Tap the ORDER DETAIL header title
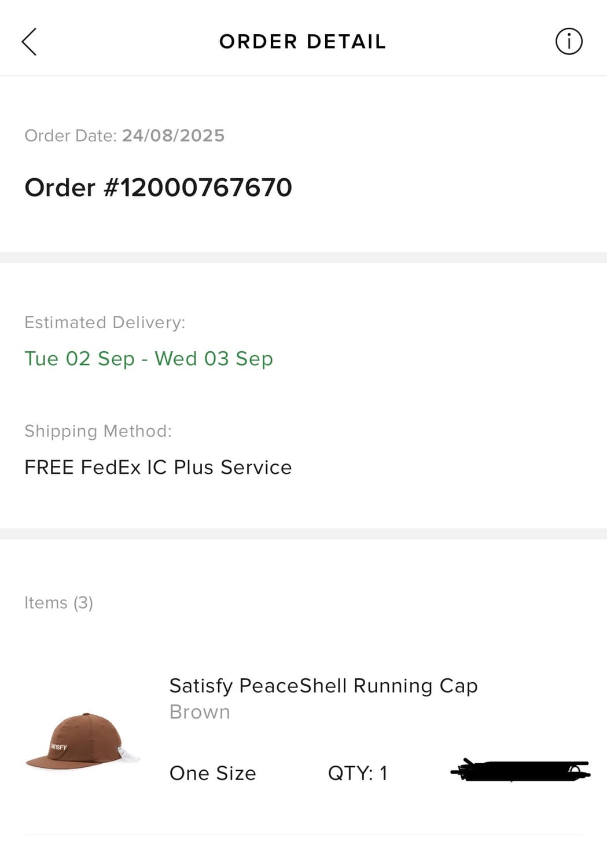The width and height of the screenshot is (607, 868). point(302,42)
